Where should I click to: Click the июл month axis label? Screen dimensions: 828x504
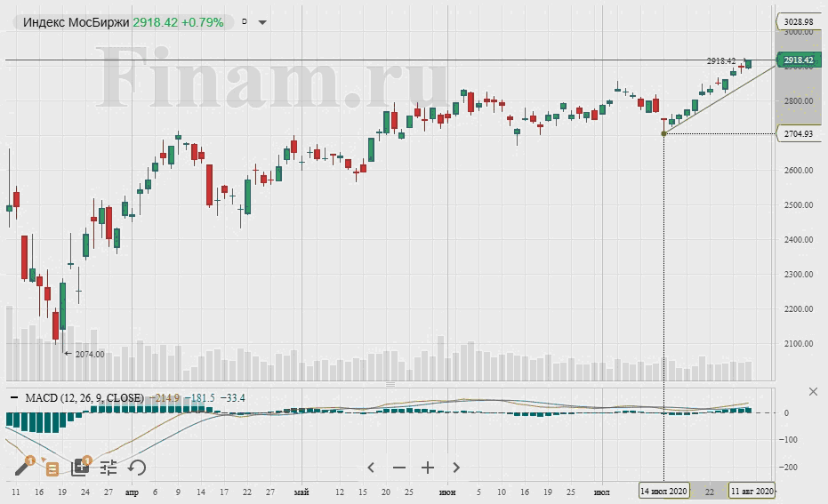coord(602,492)
